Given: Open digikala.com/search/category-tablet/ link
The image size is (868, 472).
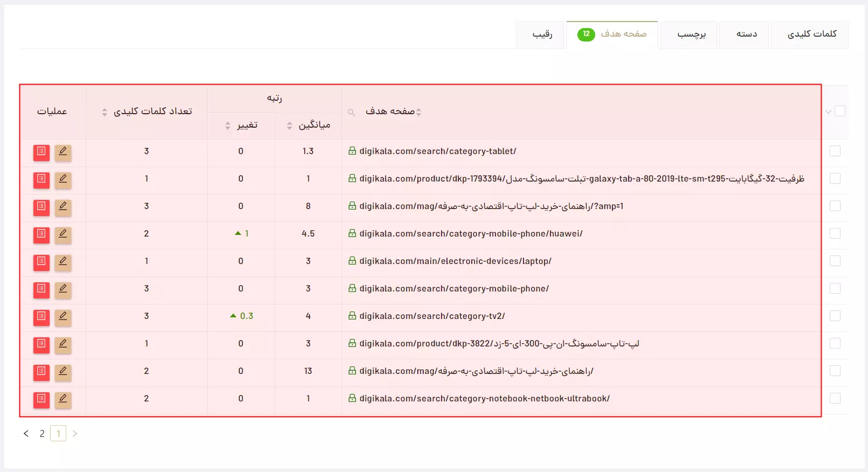Looking at the screenshot, I should click(x=438, y=151).
